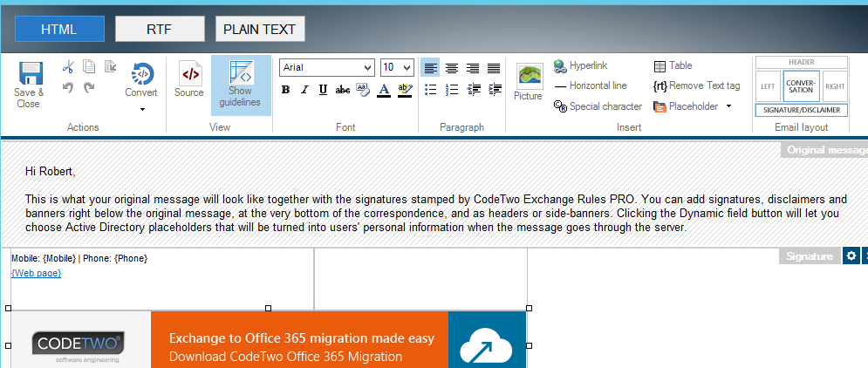Expand the Convert dropdown arrow
Viewport: 868px width, 368px height.
point(142,110)
